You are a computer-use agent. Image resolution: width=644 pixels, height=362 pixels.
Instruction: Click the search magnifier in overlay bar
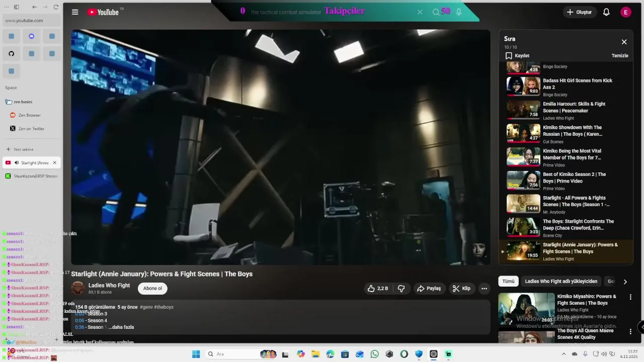pos(436,12)
